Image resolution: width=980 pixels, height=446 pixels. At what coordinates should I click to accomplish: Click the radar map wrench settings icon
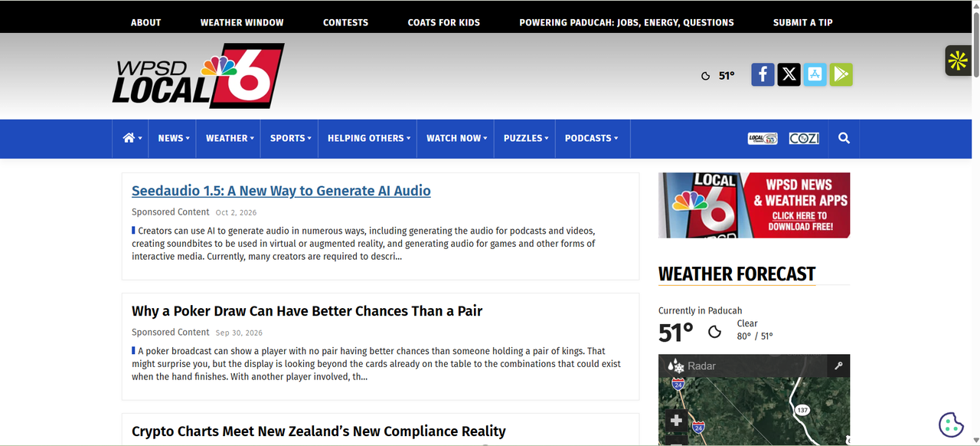[838, 366]
